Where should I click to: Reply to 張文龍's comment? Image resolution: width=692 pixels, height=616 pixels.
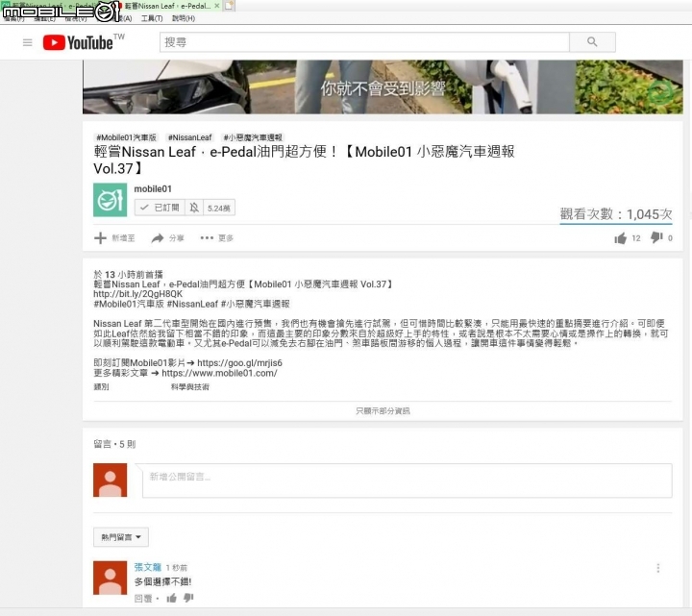pyautogui.click(x=143, y=599)
